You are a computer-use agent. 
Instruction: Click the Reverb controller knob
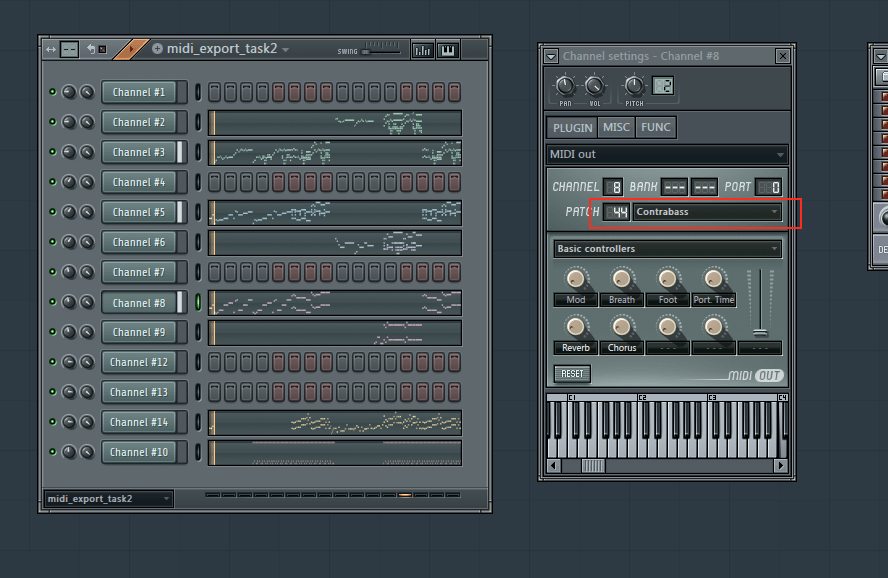[575, 327]
